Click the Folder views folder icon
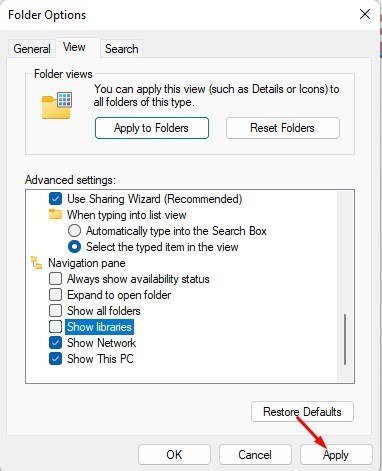 tap(57, 105)
